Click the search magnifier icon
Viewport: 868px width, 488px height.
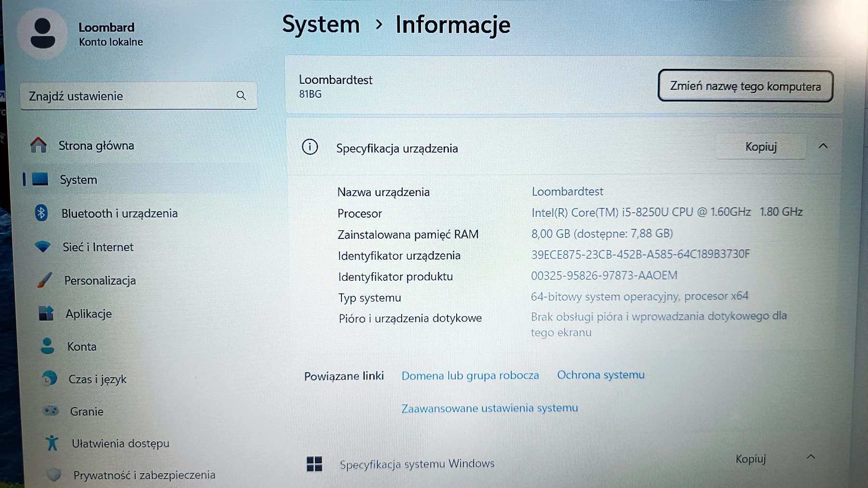tap(241, 95)
